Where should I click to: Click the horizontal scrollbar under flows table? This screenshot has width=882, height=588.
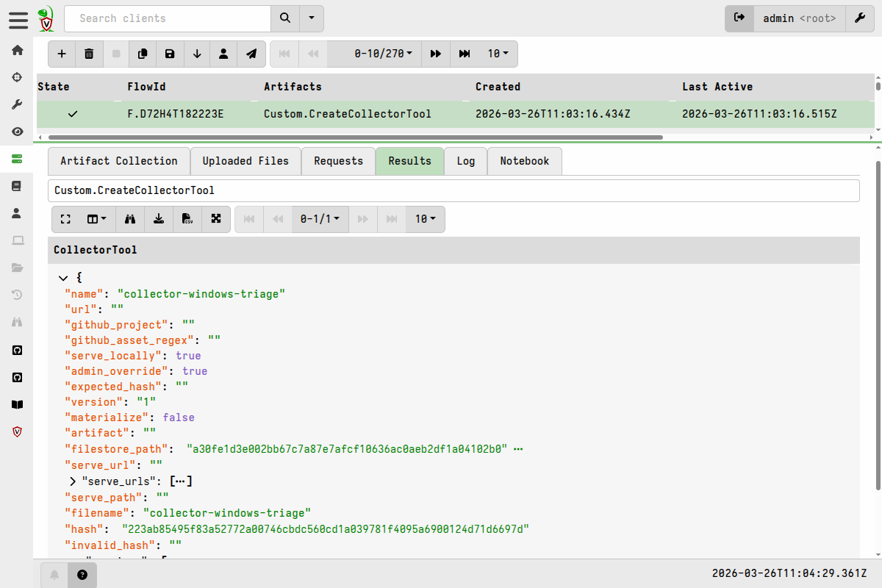coord(354,137)
